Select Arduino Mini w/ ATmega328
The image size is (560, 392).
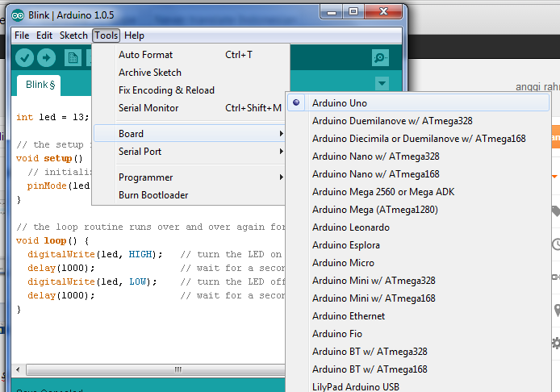[x=418, y=281]
